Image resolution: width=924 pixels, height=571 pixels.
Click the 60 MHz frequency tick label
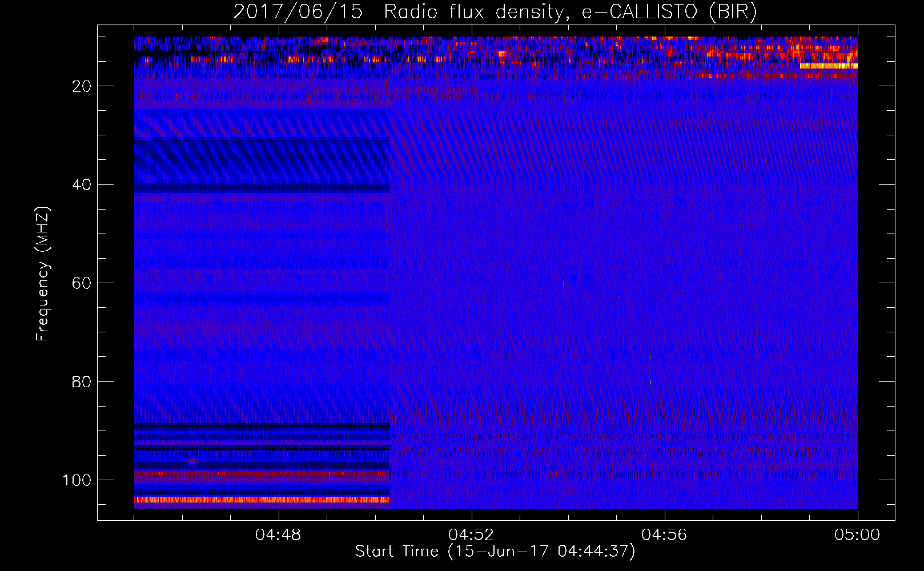click(x=82, y=283)
